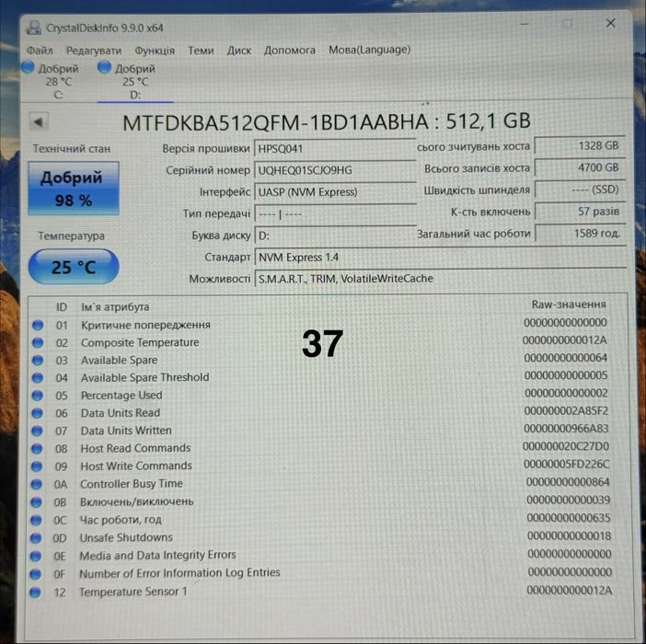Click status icon of Host Read Commands row
Screen dimensions: 646x644
pyautogui.click(x=37, y=448)
